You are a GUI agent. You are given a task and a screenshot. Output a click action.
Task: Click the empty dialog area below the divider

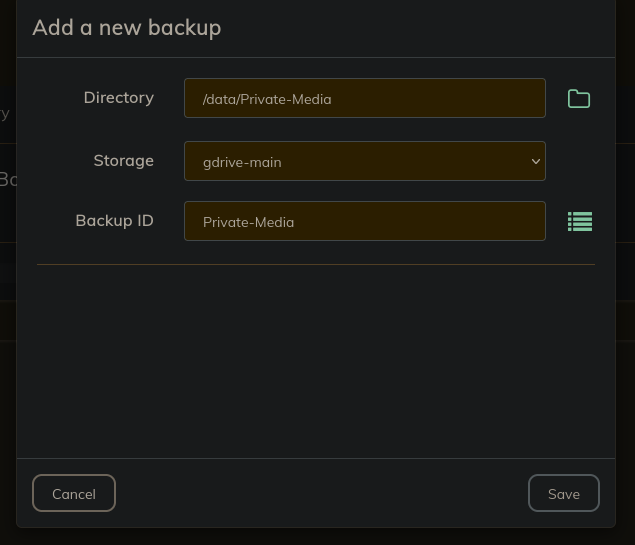click(316, 360)
